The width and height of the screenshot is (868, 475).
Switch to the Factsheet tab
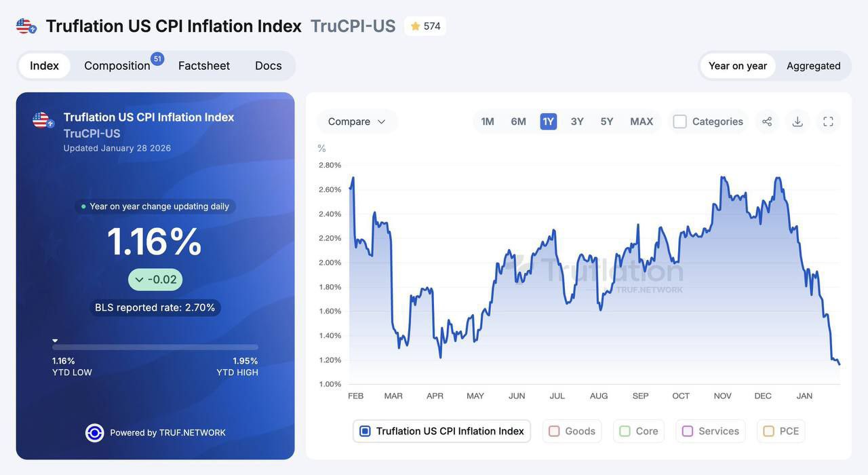click(204, 66)
